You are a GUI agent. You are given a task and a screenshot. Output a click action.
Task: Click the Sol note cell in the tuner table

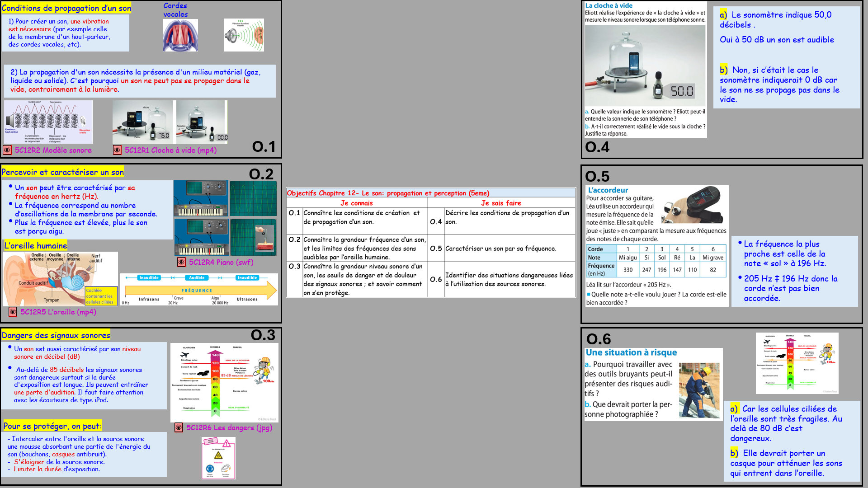pyautogui.click(x=662, y=258)
